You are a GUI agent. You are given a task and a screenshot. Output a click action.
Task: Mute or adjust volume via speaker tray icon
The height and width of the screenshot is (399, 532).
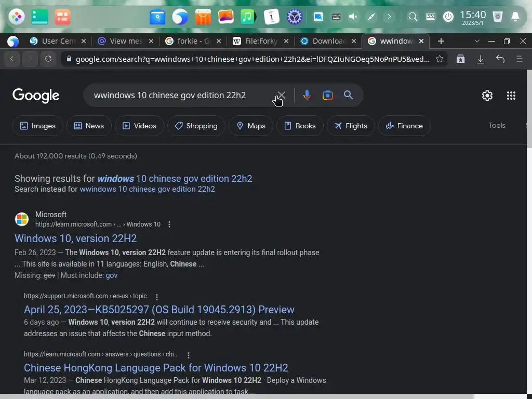pos(353,17)
